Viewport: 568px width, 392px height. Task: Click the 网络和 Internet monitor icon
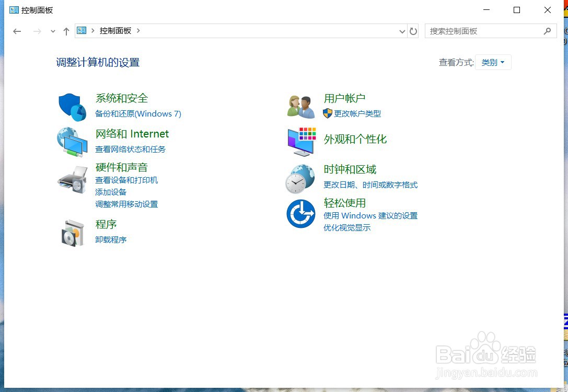(72, 141)
